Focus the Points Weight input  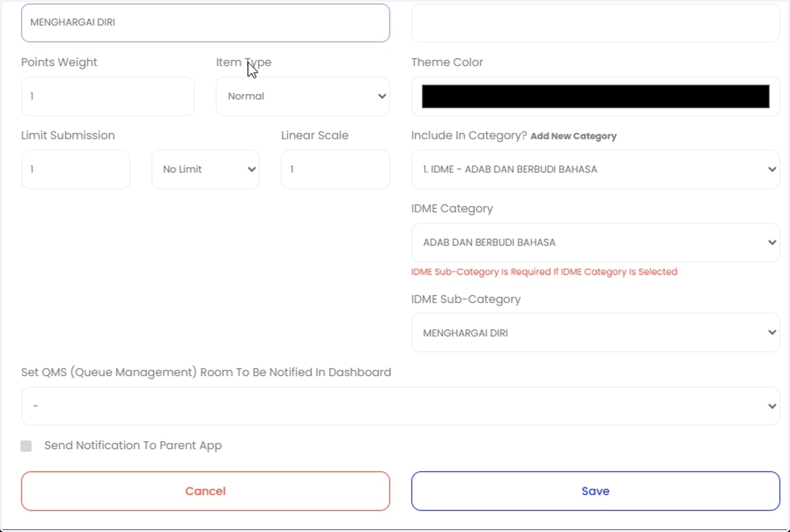point(108,96)
